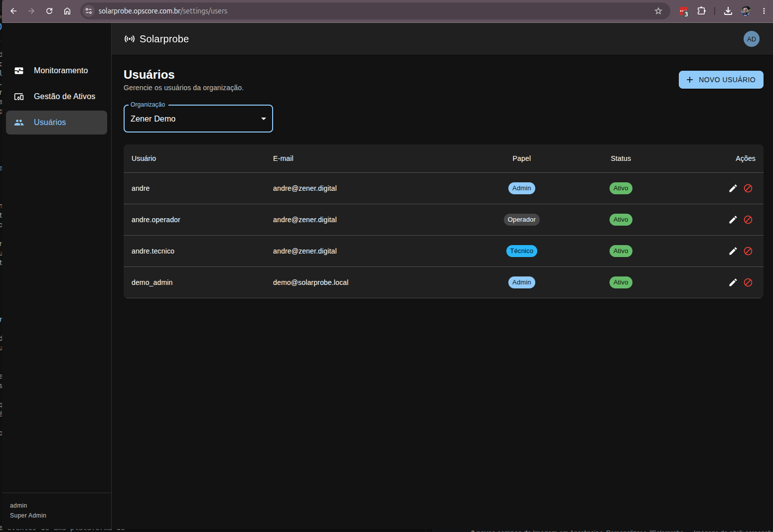The height and width of the screenshot is (532, 773).
Task: Click the Gestão de Ativos sidebar icon
Action: click(19, 97)
